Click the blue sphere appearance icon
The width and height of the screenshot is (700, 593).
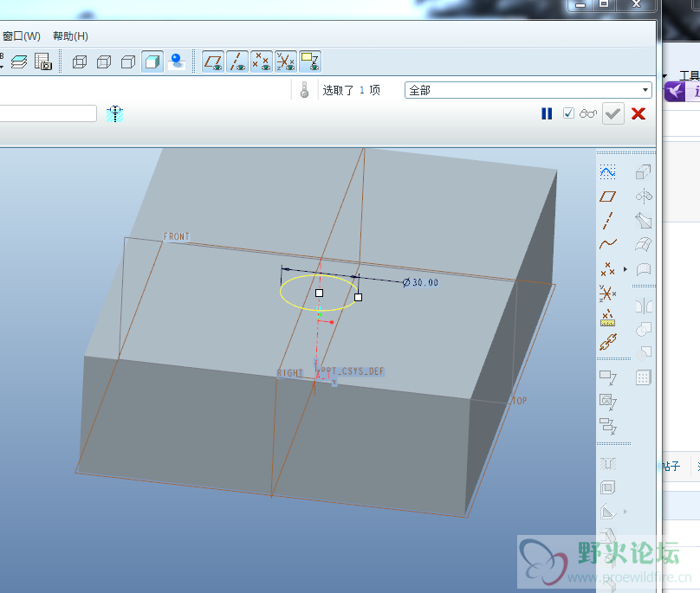coord(177,61)
